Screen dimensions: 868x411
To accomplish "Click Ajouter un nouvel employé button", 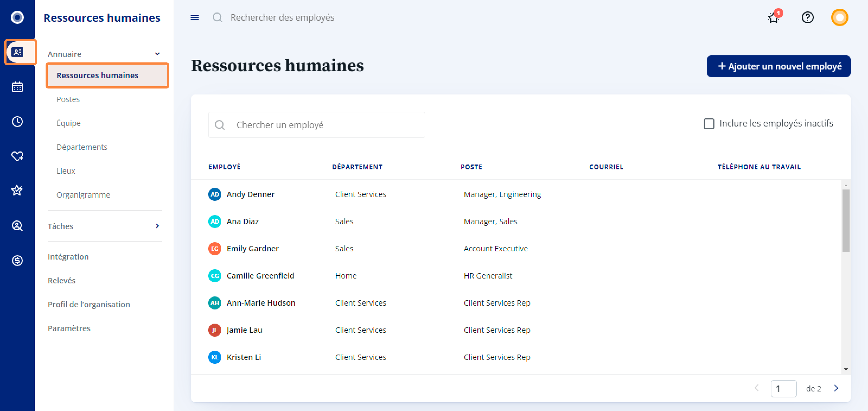I will [x=778, y=66].
